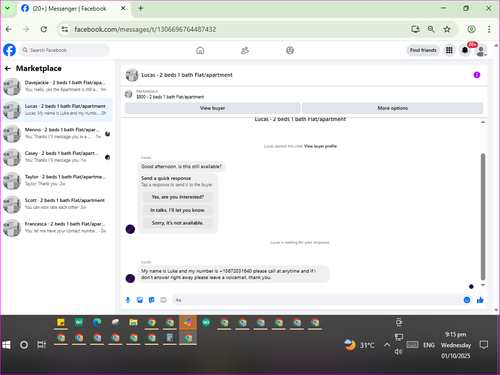Image resolution: width=500 pixels, height=375 pixels.
Task: Open the Scott conversation
Action: pos(57,204)
